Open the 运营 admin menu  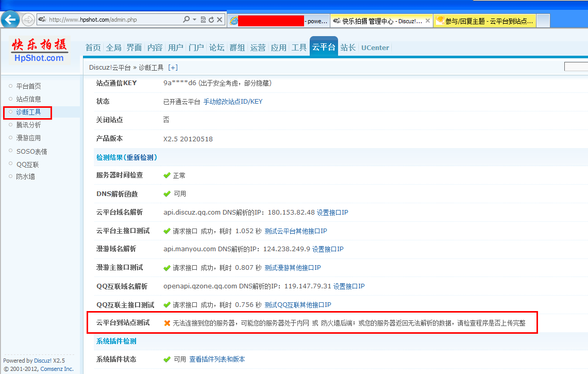click(x=258, y=47)
